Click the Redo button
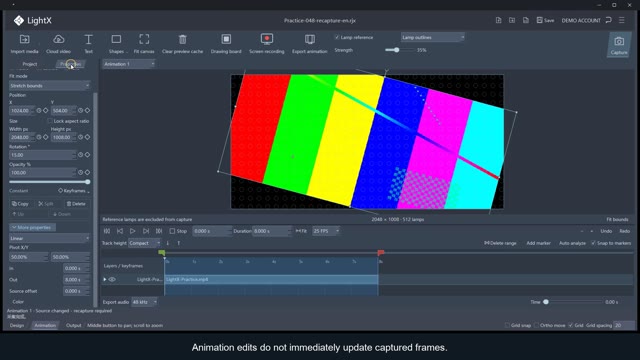640x360 pixels. click(x=624, y=231)
